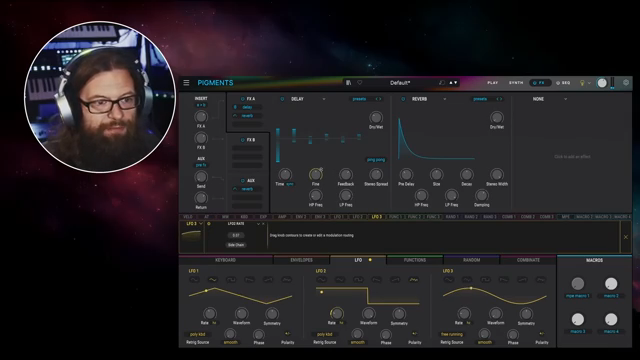This screenshot has width=640, height=360.
Task: Close the LFO 3 modulation routing panel
Action: (626, 237)
